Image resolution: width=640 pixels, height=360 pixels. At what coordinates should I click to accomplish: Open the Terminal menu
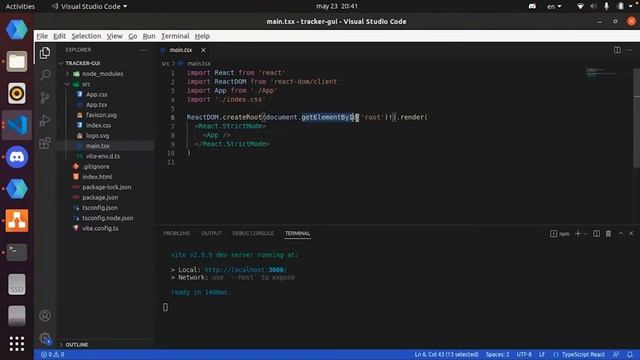click(x=175, y=36)
